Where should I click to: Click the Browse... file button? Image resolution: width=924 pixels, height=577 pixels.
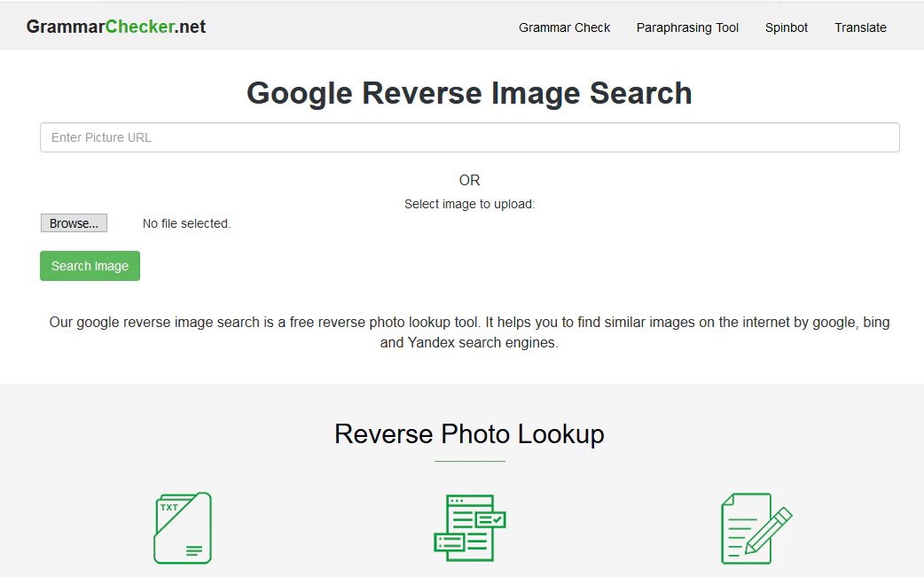point(74,223)
